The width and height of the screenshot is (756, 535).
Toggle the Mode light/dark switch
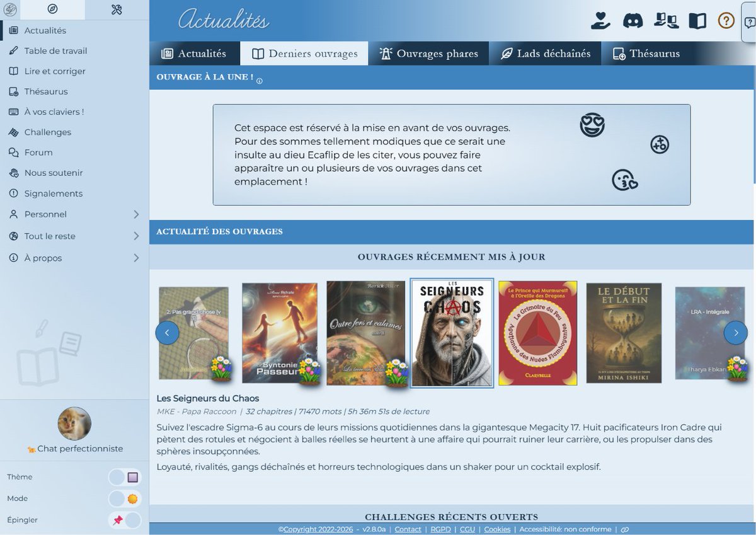pyautogui.click(x=125, y=498)
